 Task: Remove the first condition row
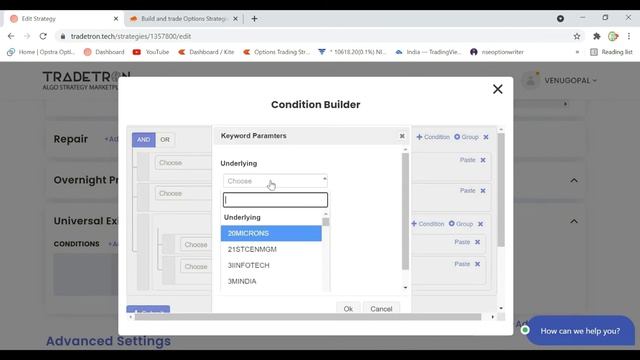tap(483, 160)
